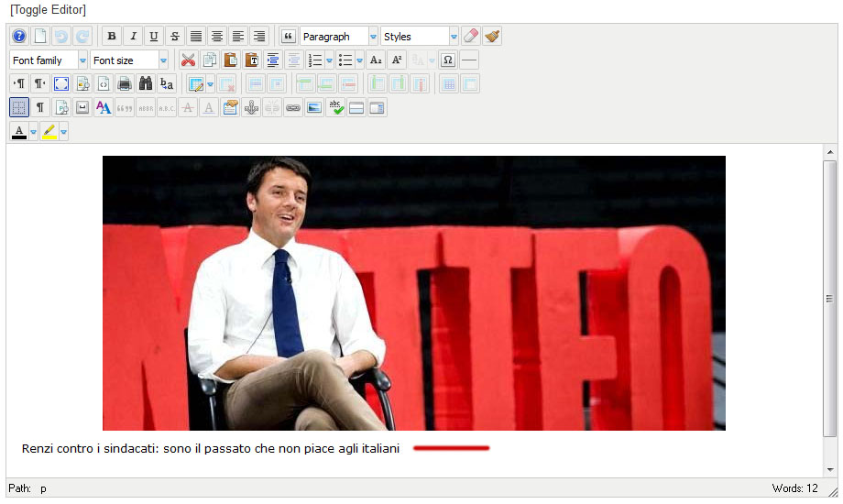Insert special character with Omega icon
843x504 pixels.
(448, 60)
